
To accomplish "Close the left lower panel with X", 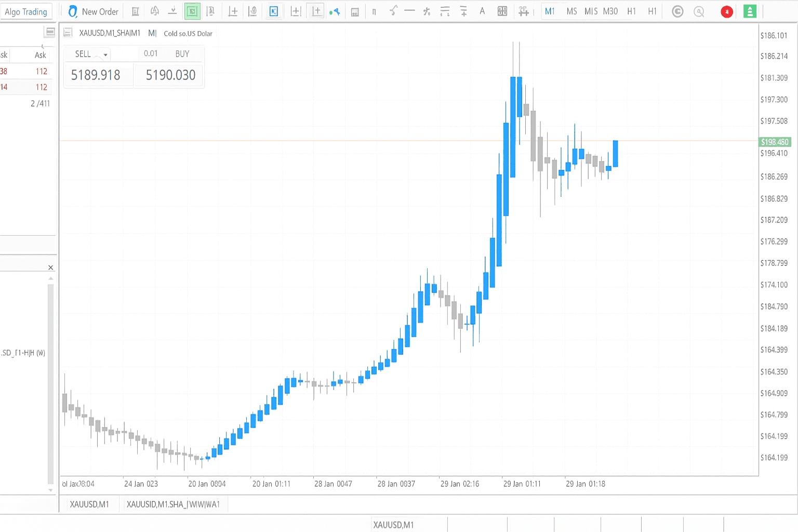I will (x=50, y=268).
